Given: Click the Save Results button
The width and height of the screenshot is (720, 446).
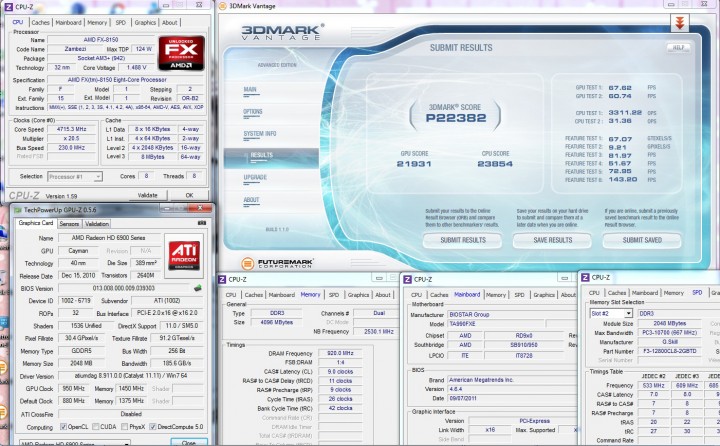Looking at the screenshot, I should point(552,240).
